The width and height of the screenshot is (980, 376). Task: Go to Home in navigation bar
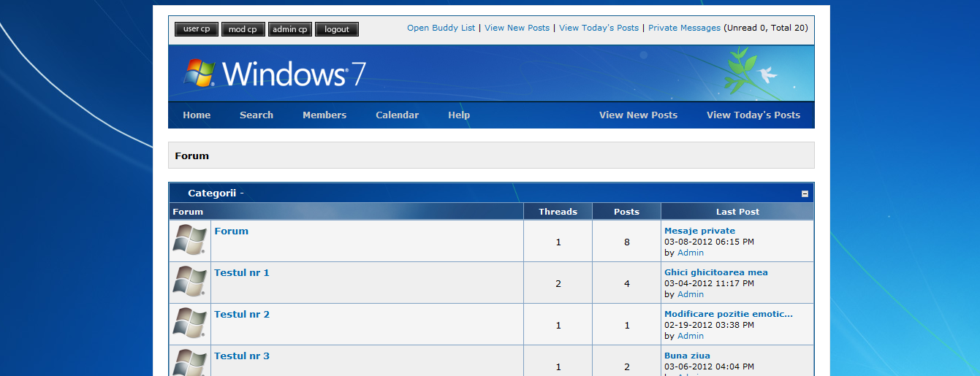(x=197, y=115)
